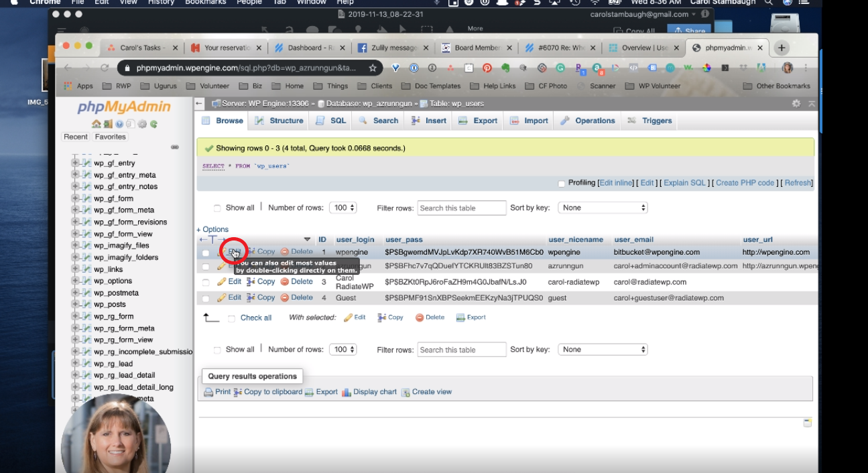Bookmark page with star icon in address bar
This screenshot has height=473, width=868.
click(x=373, y=68)
